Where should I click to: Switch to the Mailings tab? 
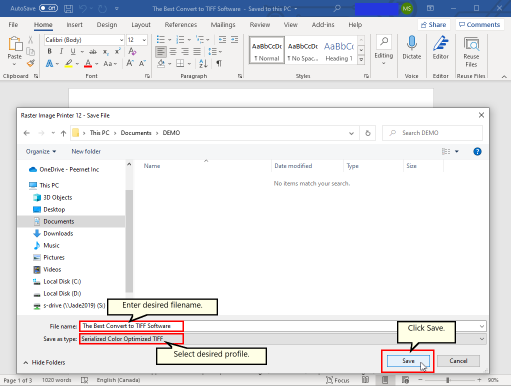pyautogui.click(x=223, y=25)
